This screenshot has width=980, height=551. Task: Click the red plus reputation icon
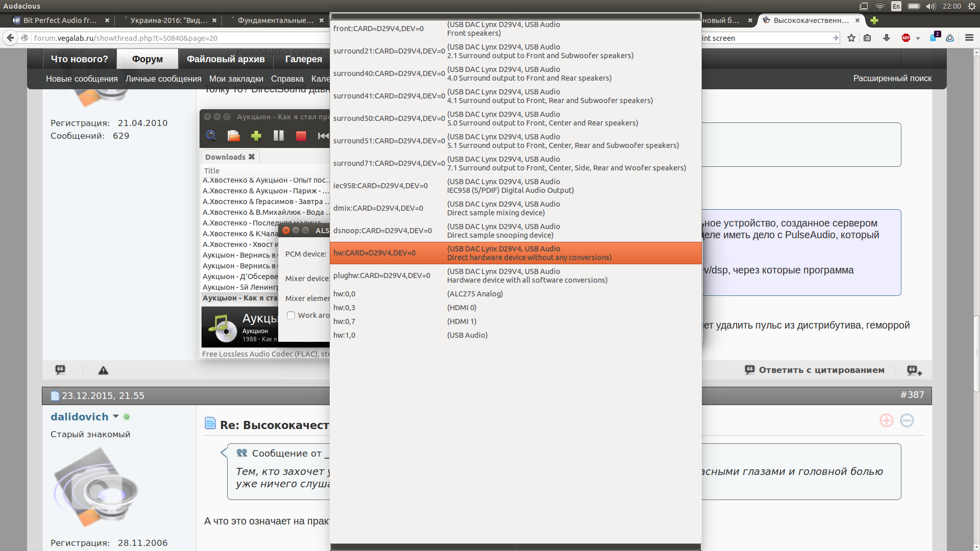coord(887,420)
